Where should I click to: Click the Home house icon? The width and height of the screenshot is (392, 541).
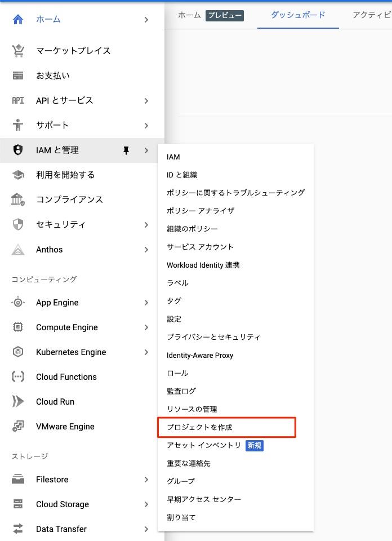18,19
